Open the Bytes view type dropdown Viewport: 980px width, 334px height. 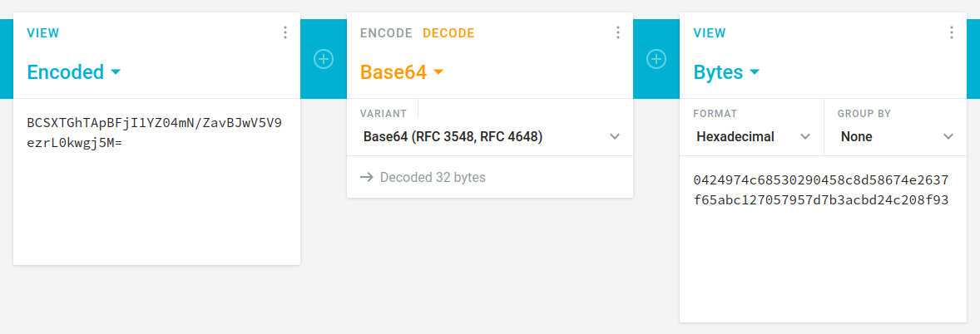726,72
